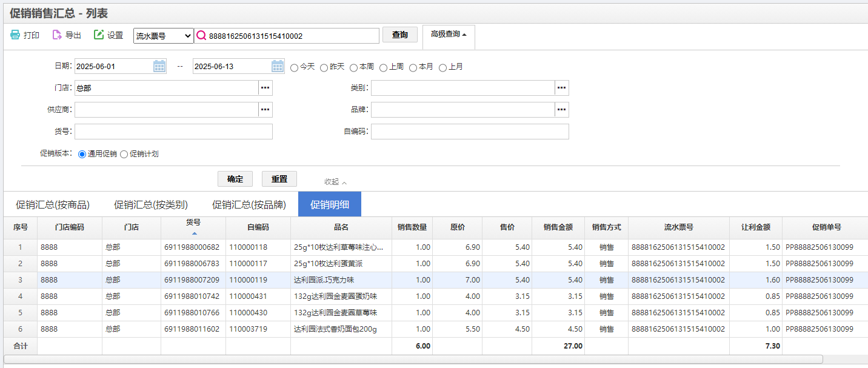Click the 自编码 column header
868x368 pixels.
coord(258,227)
